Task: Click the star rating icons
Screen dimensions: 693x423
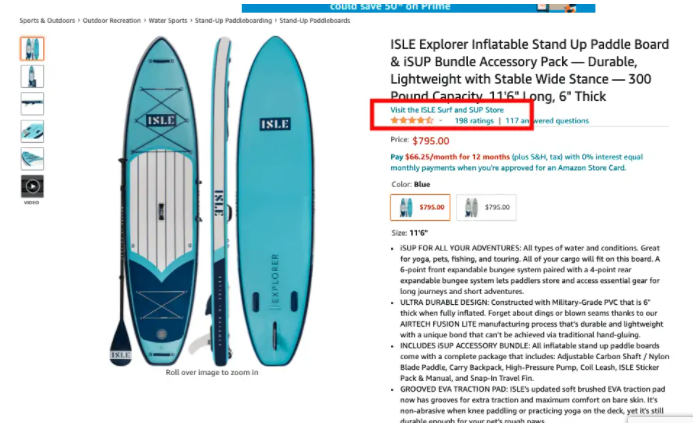Action: click(x=411, y=120)
